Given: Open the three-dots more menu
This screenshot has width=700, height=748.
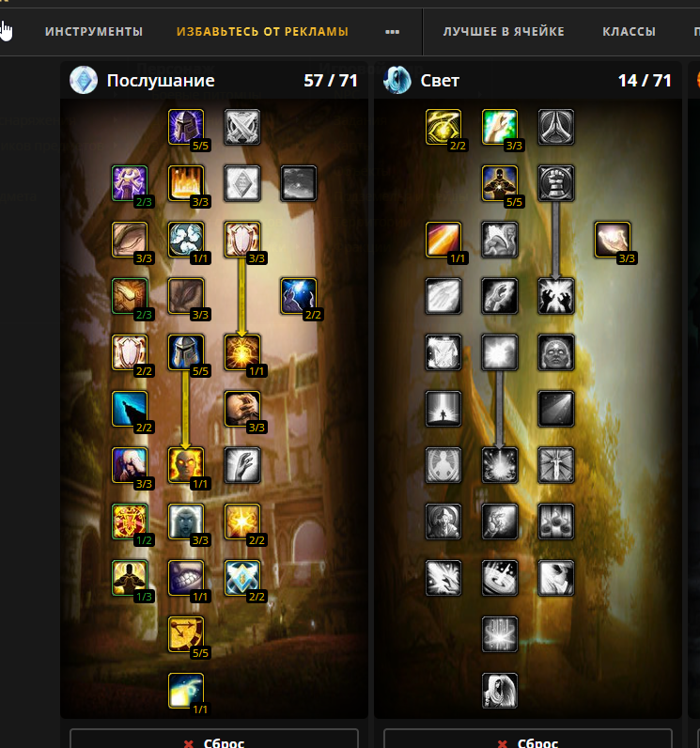Looking at the screenshot, I should [x=393, y=32].
